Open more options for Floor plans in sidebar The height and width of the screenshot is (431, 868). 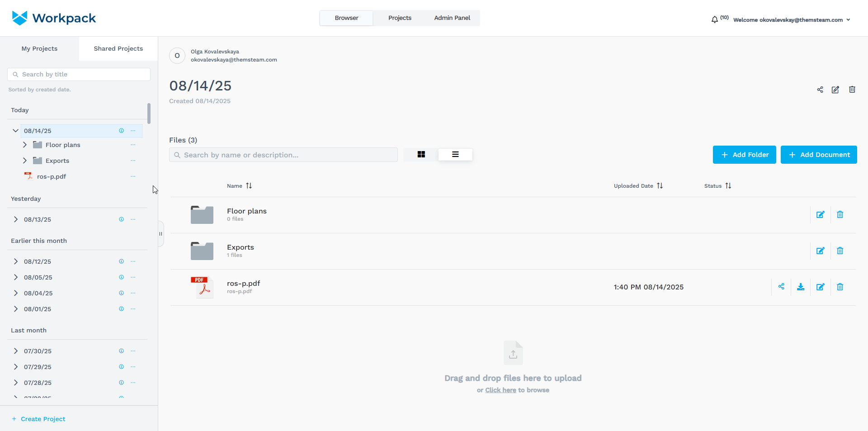coord(133,145)
